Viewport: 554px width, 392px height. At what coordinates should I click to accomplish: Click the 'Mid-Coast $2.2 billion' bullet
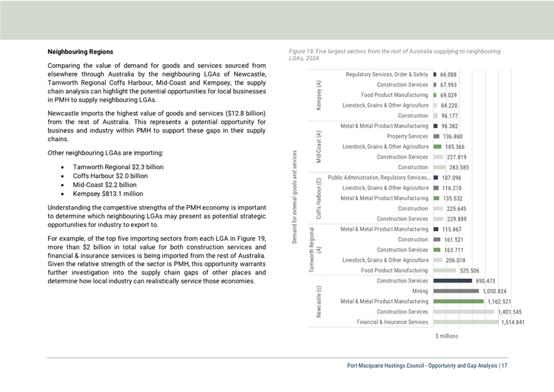coord(105,185)
